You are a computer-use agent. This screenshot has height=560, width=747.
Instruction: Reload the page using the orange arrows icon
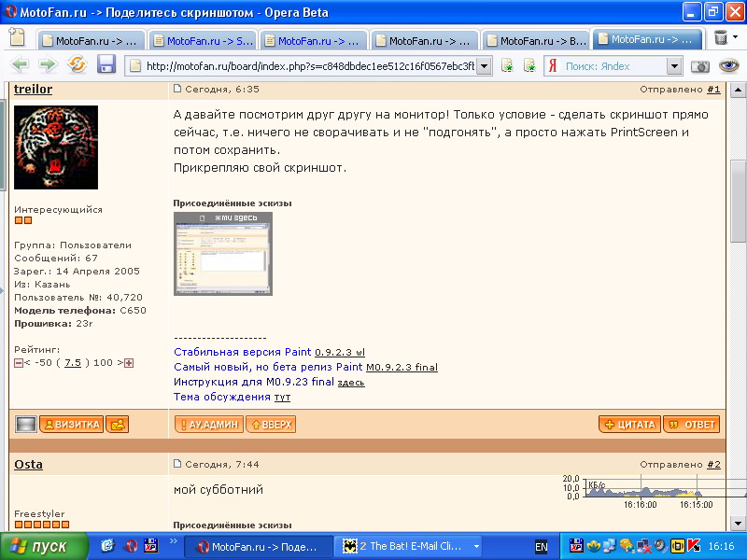(78, 64)
